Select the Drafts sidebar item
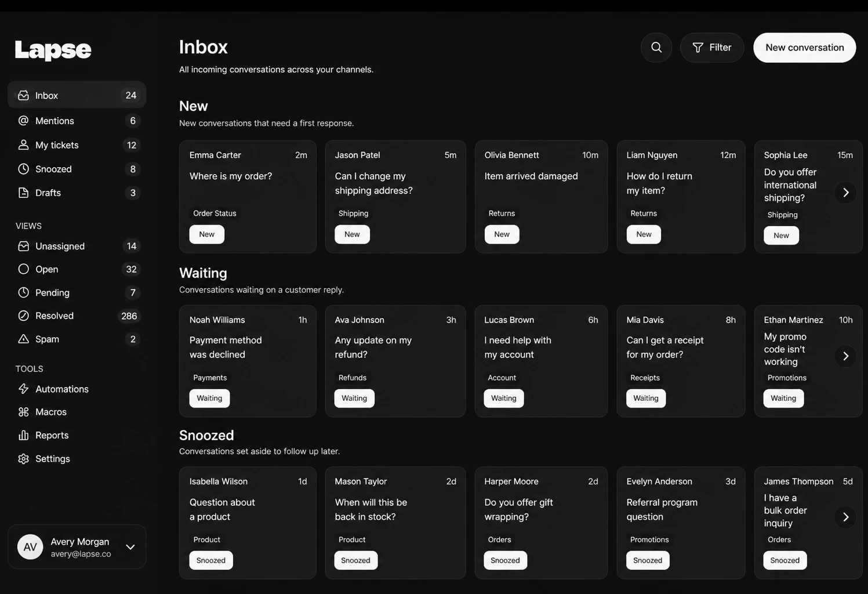868x594 pixels. (x=77, y=193)
